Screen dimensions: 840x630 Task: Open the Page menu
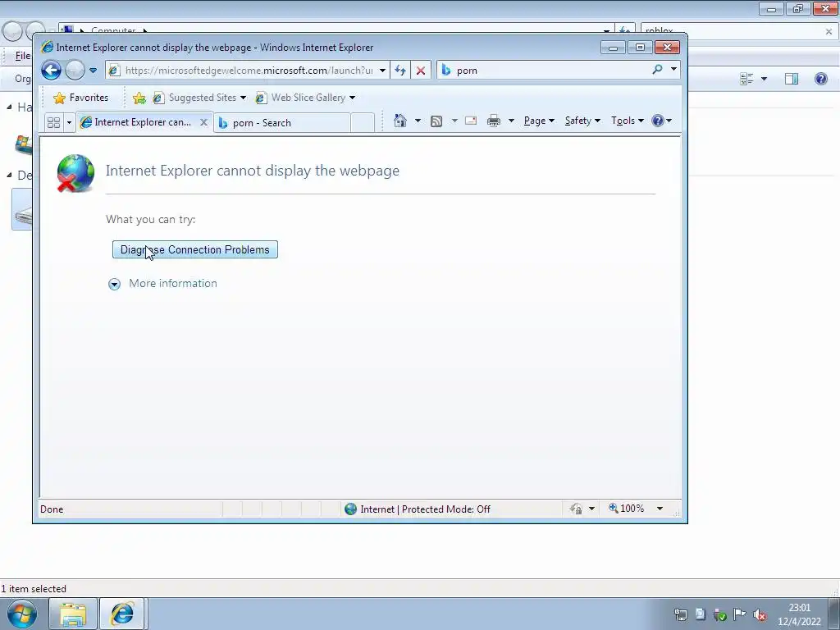click(539, 121)
